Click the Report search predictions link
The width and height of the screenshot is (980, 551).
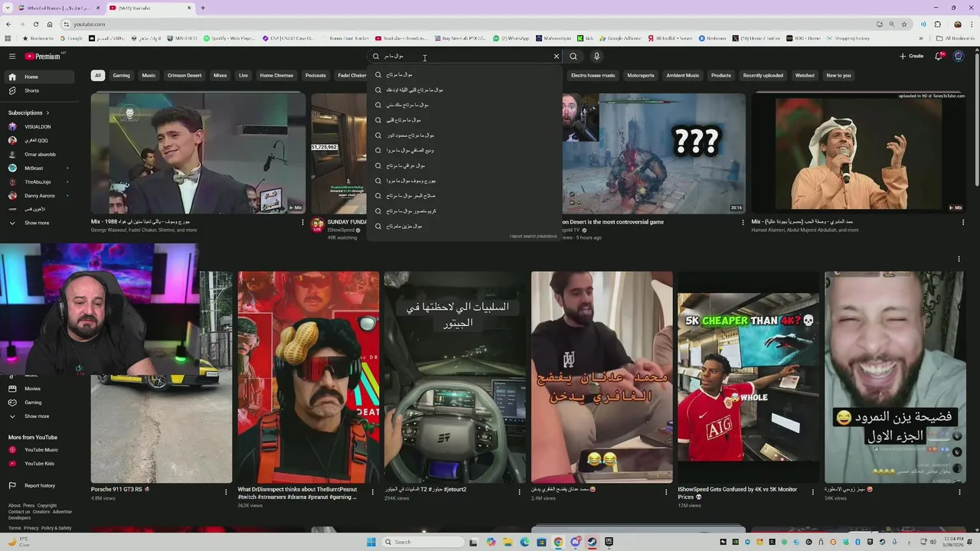tap(534, 236)
